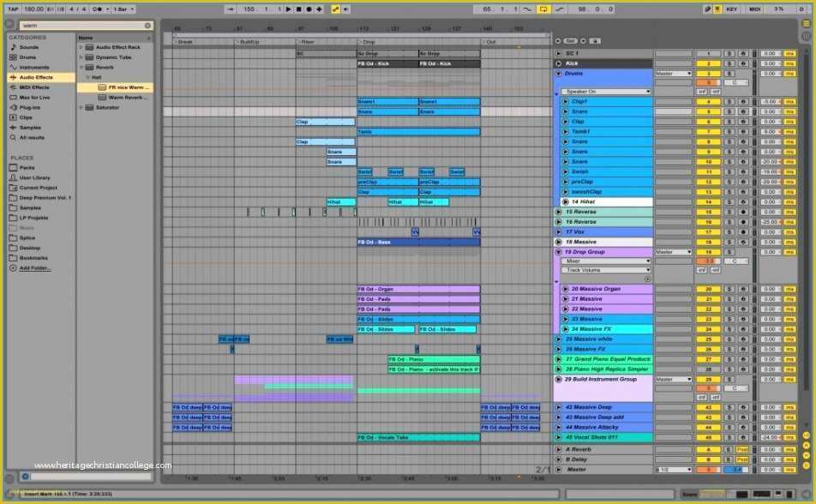Arm the transport Record button
The height and width of the screenshot is (504, 816).
309,9
